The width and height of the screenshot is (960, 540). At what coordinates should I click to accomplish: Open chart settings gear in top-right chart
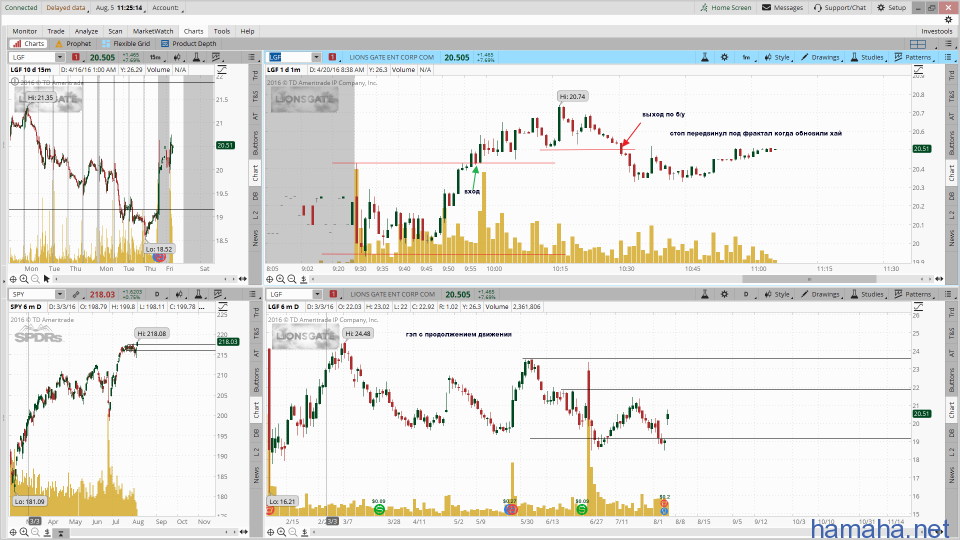(x=724, y=57)
